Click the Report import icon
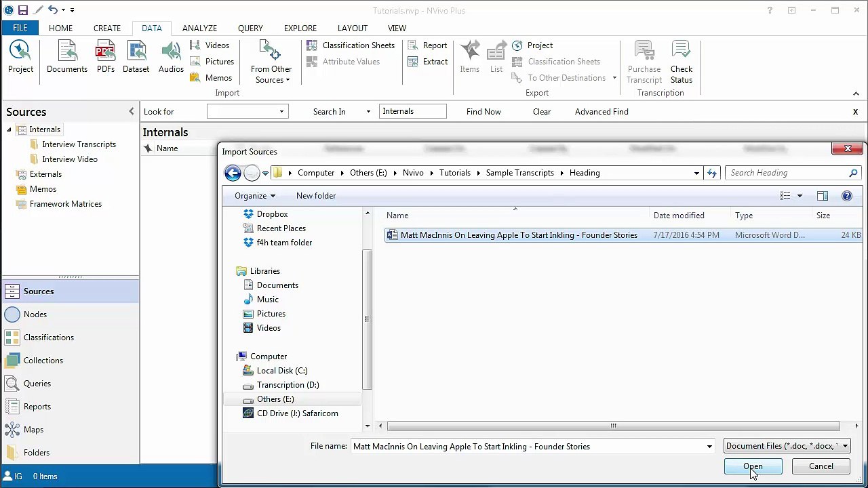 click(x=427, y=45)
